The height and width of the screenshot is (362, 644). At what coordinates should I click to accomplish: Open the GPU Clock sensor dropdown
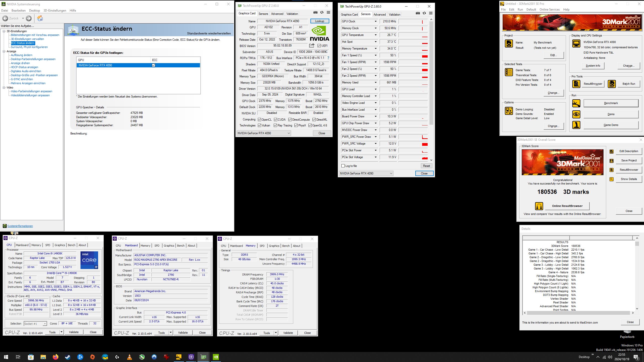(x=376, y=21)
